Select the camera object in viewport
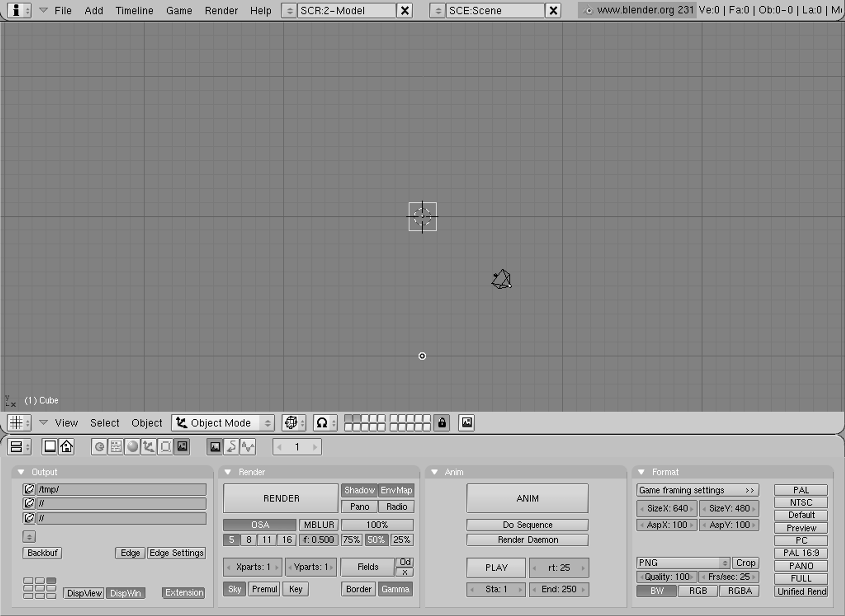Viewport: 845px width, 616px height. pyautogui.click(x=502, y=280)
